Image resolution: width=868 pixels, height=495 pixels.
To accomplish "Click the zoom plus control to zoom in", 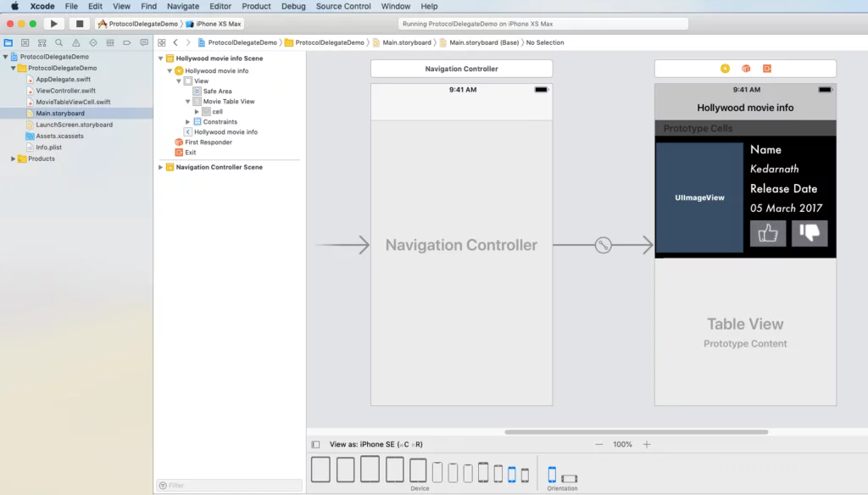I will tap(648, 443).
